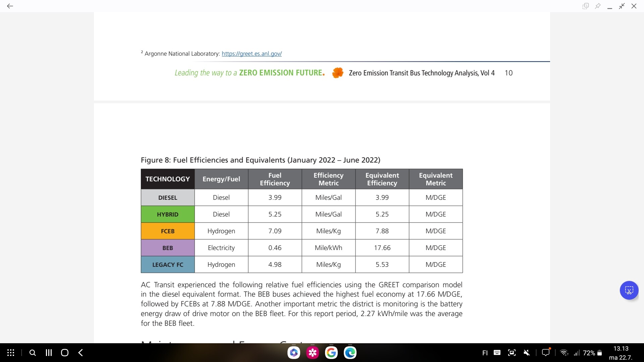The height and width of the screenshot is (362, 644).
Task: Select the 17.66 equivalent efficiency value
Action: click(382, 248)
